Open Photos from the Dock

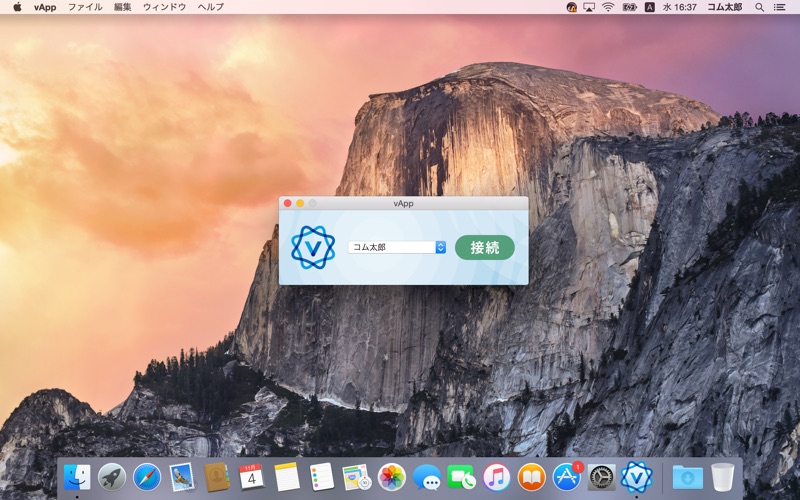[392, 478]
